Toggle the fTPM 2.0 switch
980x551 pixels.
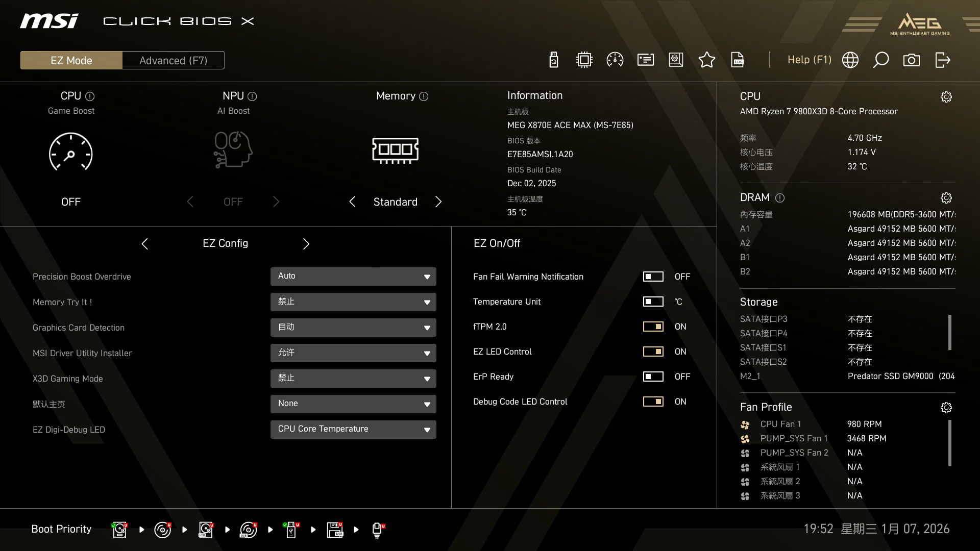(x=653, y=327)
